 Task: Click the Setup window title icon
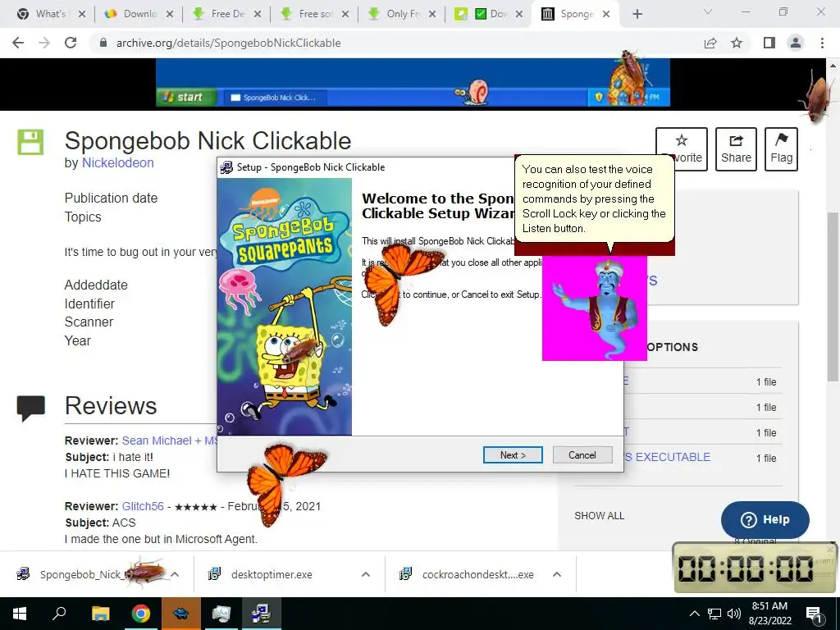226,167
